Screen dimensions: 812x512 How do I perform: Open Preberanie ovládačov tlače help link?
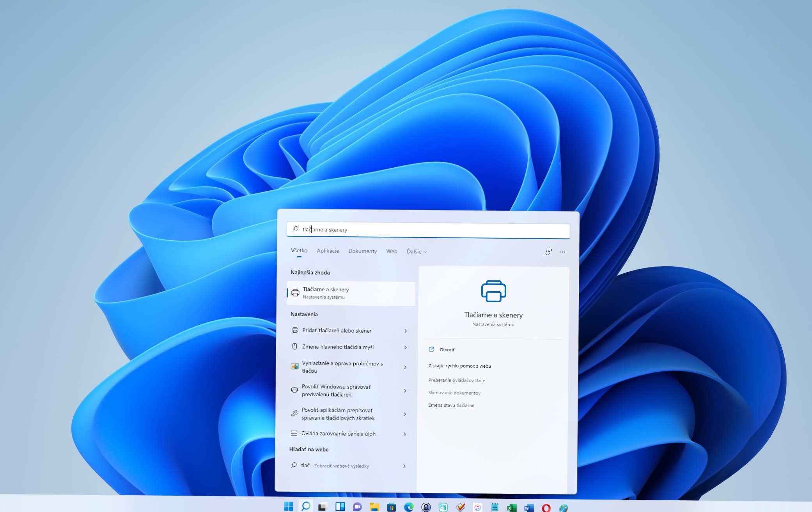click(x=457, y=380)
